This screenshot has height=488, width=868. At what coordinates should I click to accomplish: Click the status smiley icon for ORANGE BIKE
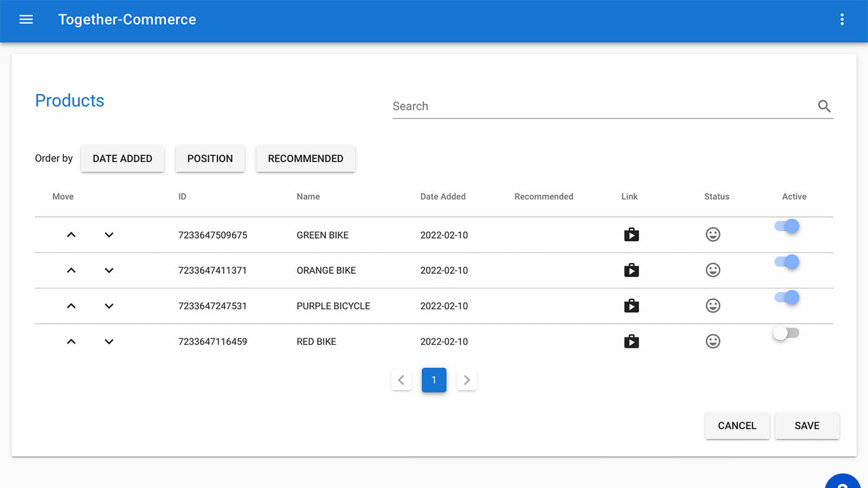click(713, 270)
